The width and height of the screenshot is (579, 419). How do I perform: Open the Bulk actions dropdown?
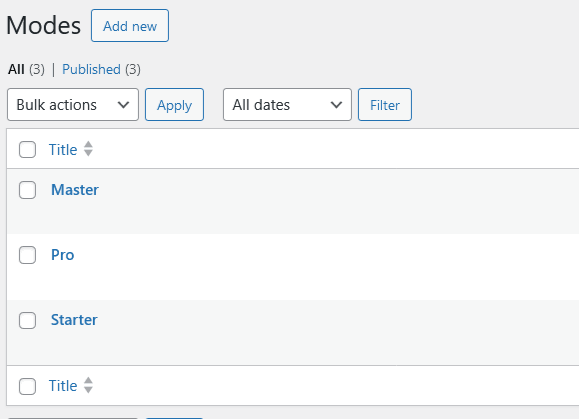[x=73, y=104]
